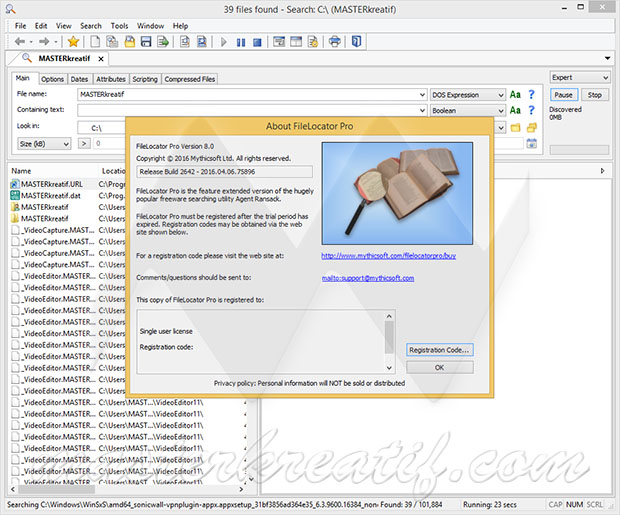Stop the search with the toolbar square icon
This screenshot has width=620, height=515.
(257, 42)
